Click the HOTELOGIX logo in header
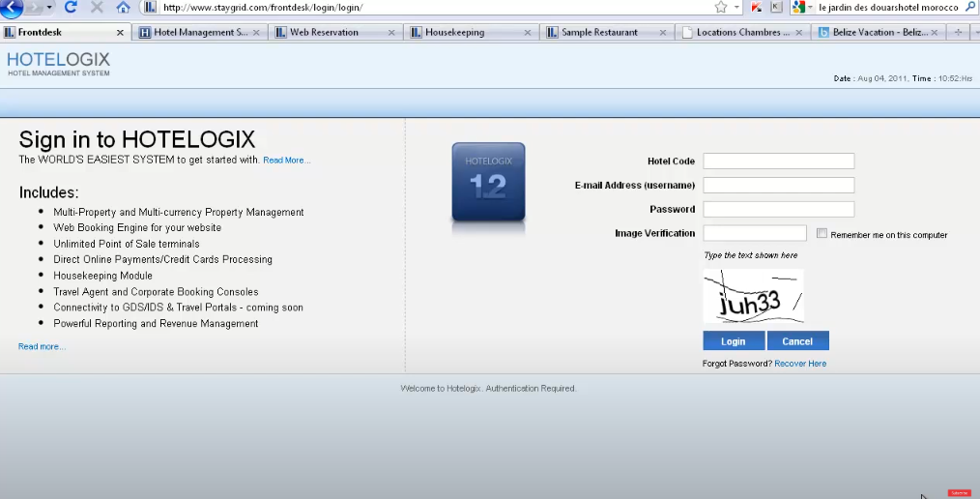The image size is (980, 499). point(58,64)
